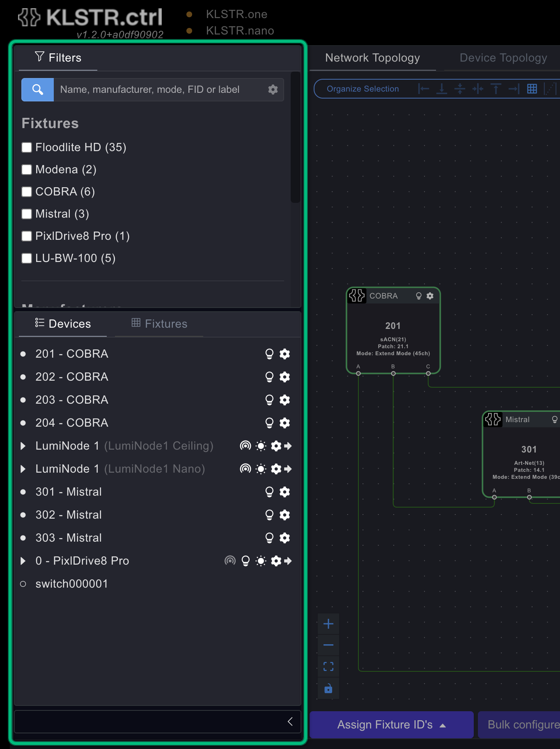Click bulb icon for 301 - Mistral

click(x=269, y=492)
